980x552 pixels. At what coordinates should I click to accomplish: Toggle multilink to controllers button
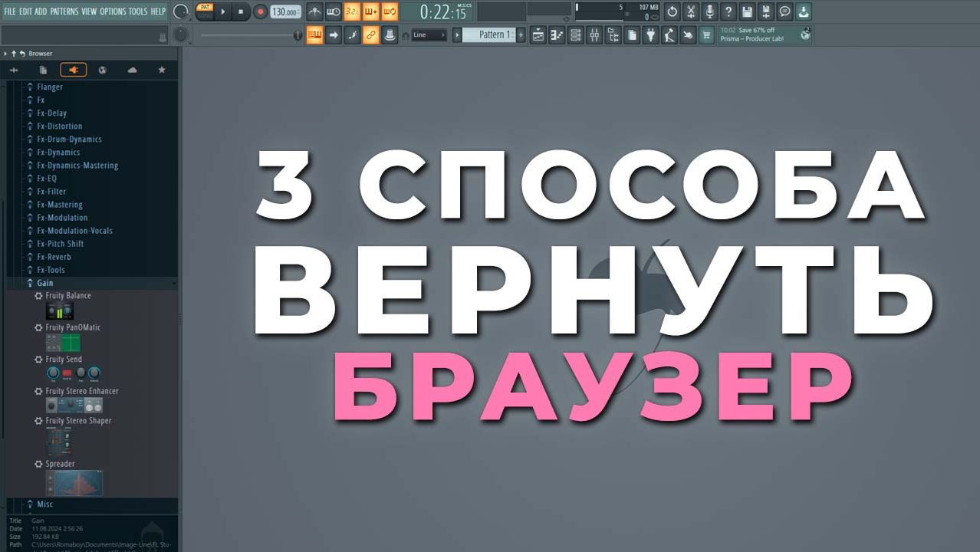(371, 34)
